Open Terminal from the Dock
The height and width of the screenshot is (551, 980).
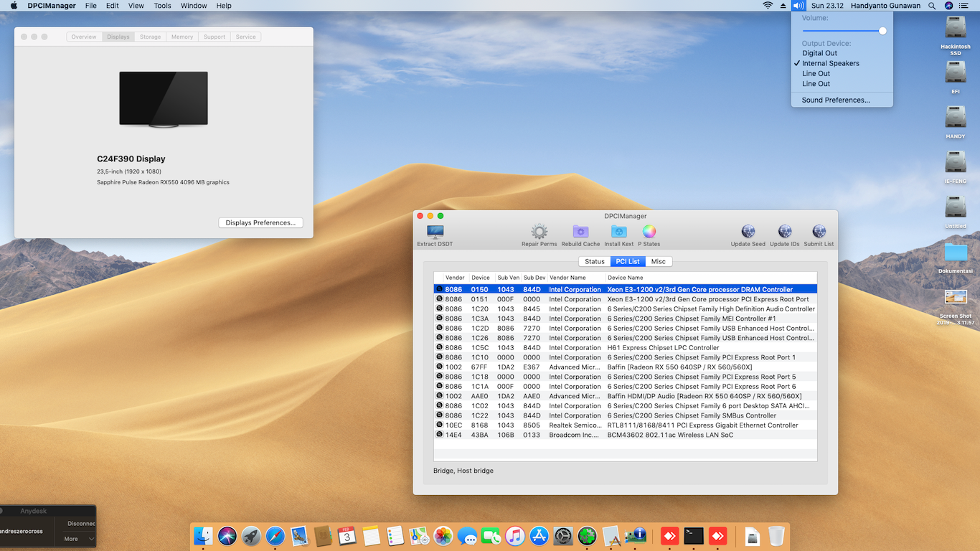694,535
